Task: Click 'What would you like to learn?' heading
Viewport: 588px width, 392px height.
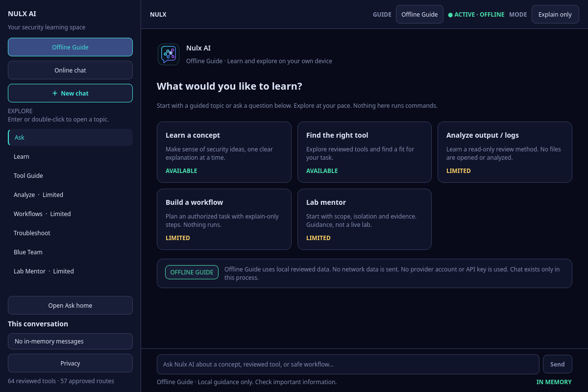Action: (x=229, y=86)
